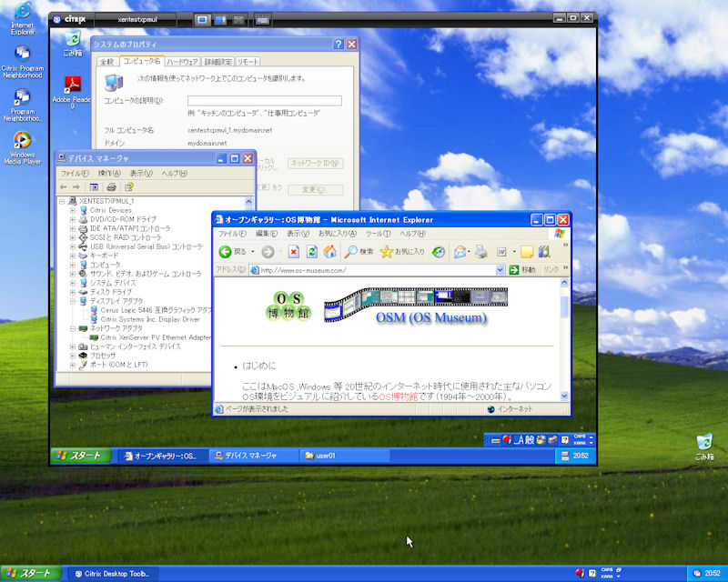The width and height of the screenshot is (728, 582).
Task: Collapse the ディスプレイ アダプタ node
Action: [73, 301]
